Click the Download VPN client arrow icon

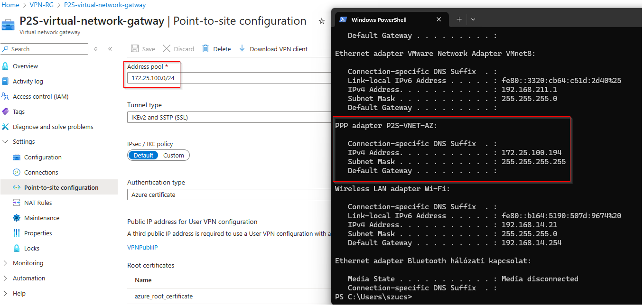coord(242,49)
